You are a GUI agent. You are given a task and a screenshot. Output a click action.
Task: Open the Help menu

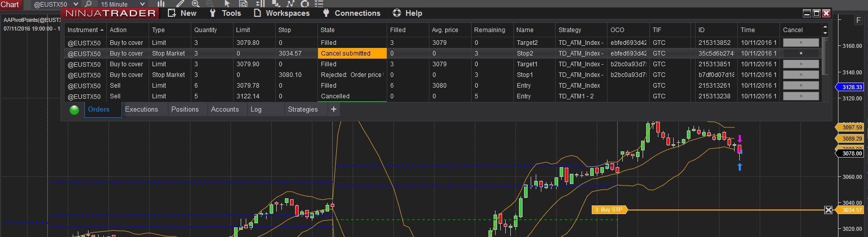pos(408,13)
